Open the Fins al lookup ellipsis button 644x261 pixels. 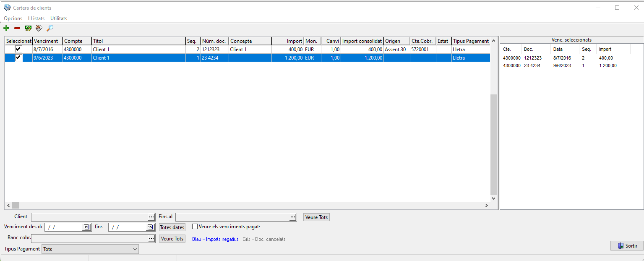[x=293, y=217]
